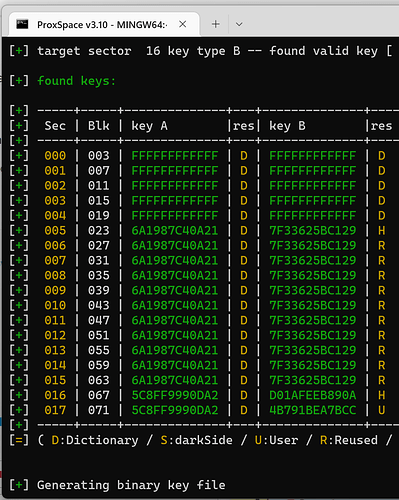The height and width of the screenshot is (500, 399).
Task: Close the ProxSpace v3.10 tab
Action: pyautogui.click(x=182, y=24)
